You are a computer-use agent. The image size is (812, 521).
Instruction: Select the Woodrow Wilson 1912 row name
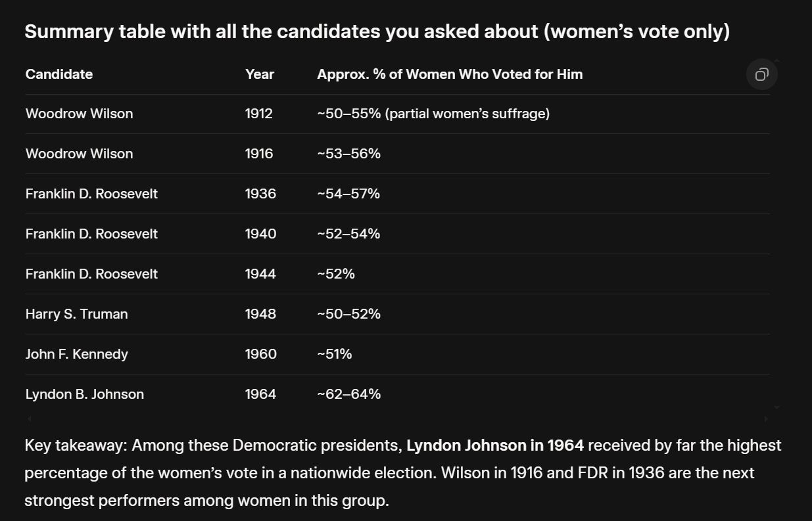pyautogui.click(x=79, y=114)
